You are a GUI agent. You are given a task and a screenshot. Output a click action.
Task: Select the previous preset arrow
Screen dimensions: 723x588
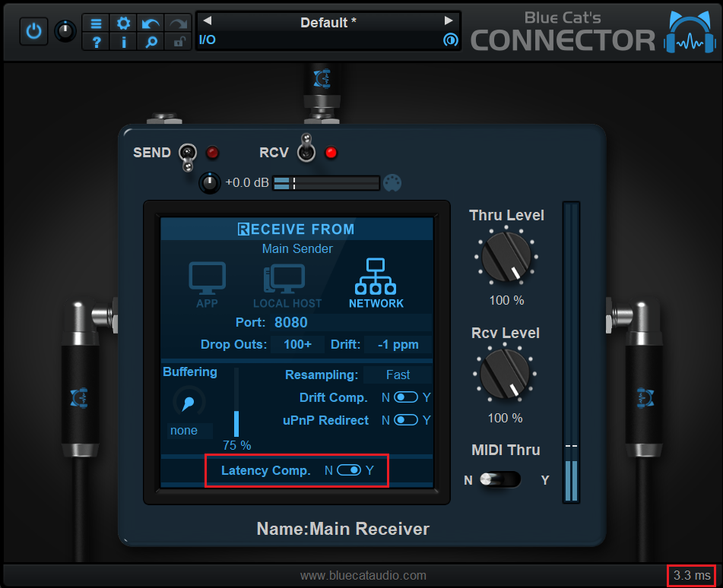(207, 21)
